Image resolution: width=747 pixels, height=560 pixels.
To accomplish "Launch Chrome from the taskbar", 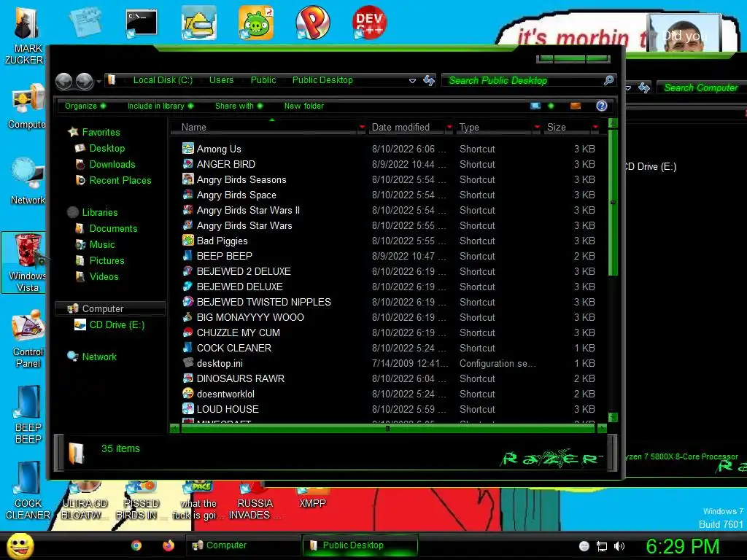I will [136, 545].
